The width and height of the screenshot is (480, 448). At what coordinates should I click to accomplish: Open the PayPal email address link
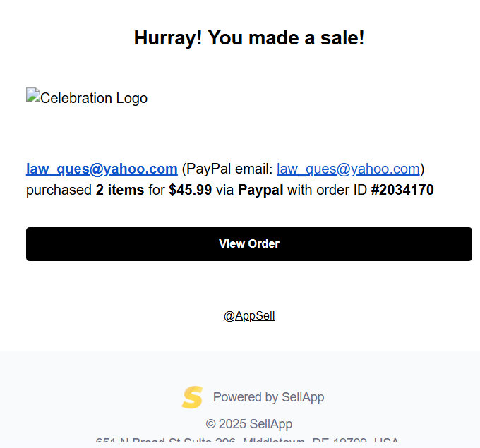348,169
